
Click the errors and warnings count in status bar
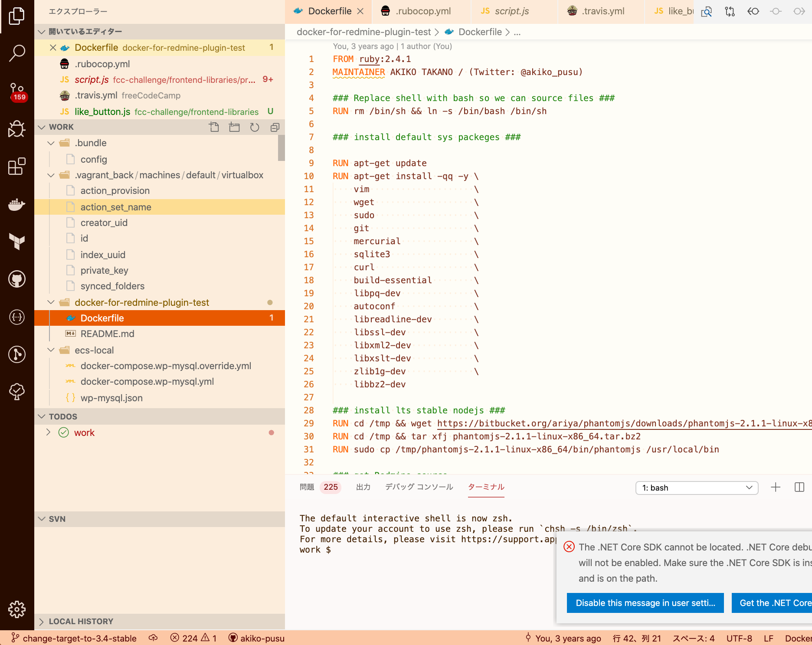point(193,638)
